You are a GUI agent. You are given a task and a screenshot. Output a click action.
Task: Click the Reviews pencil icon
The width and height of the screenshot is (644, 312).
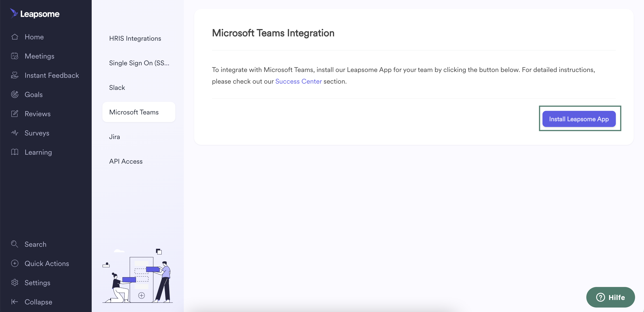pyautogui.click(x=15, y=114)
